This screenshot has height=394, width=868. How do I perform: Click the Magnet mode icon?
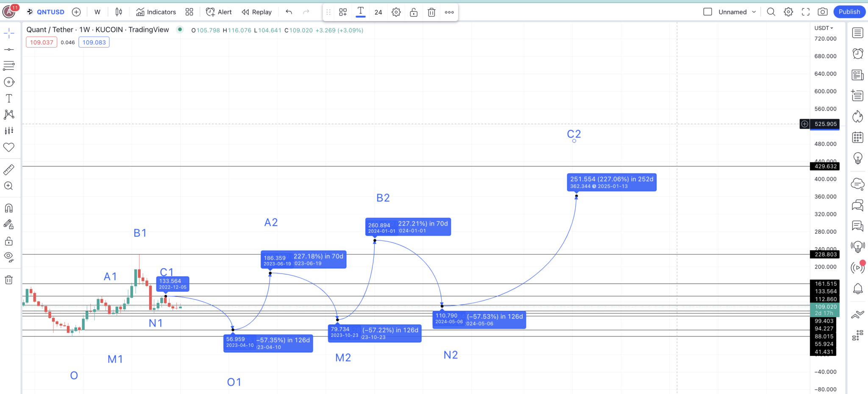pos(9,208)
